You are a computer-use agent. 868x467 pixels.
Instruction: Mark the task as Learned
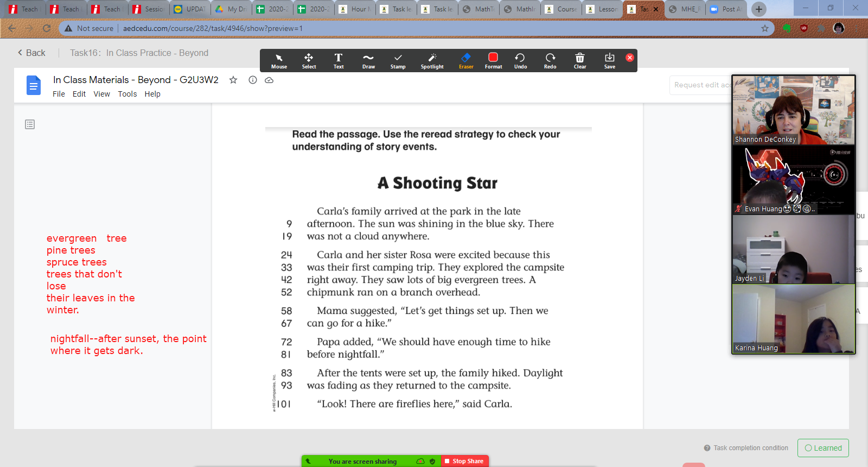click(x=823, y=448)
